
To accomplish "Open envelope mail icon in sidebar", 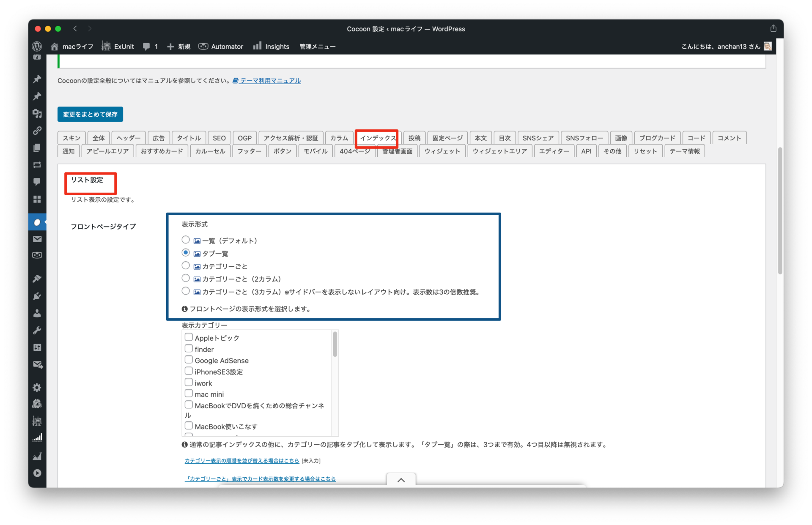I will click(37, 239).
